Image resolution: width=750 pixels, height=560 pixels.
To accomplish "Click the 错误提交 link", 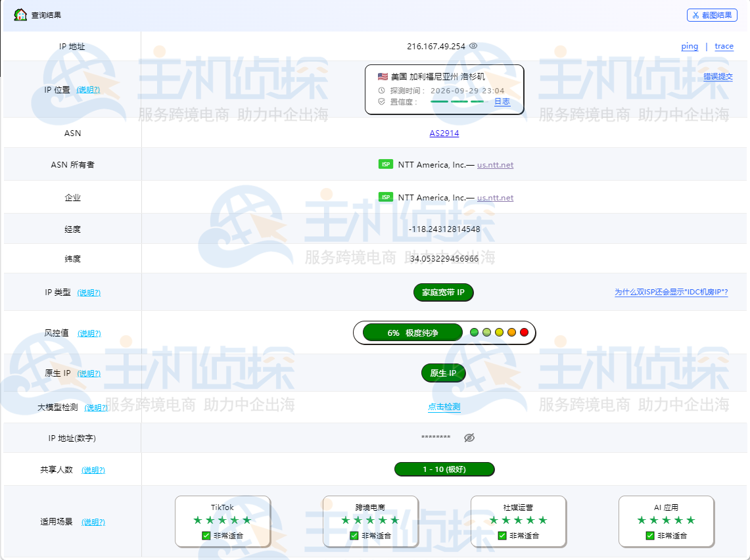I will [x=718, y=76].
